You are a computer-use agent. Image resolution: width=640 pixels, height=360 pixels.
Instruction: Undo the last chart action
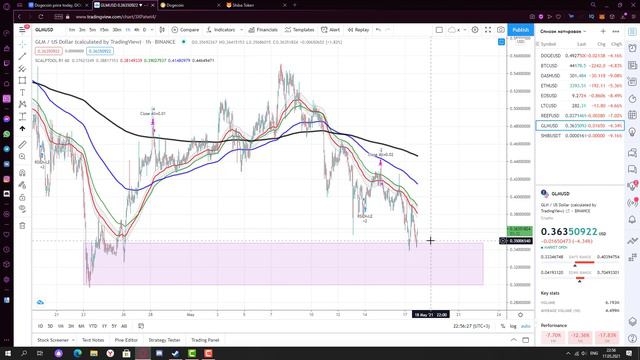378,29
